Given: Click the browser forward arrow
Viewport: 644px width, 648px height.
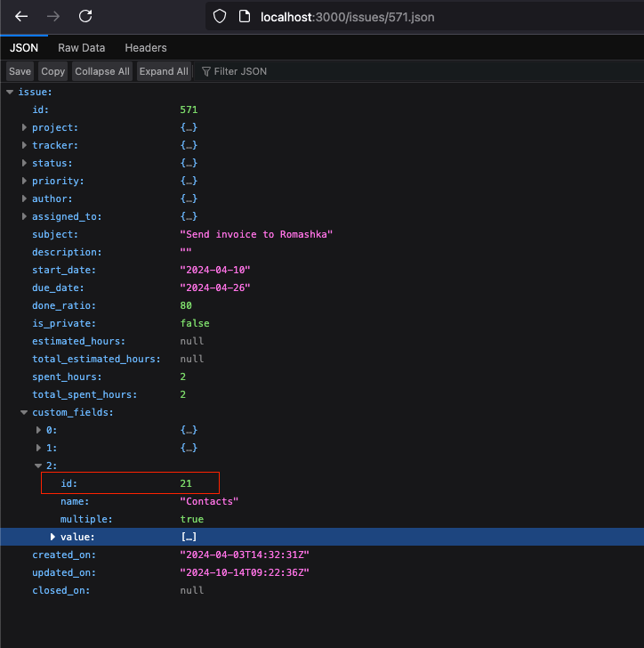Looking at the screenshot, I should pyautogui.click(x=53, y=16).
